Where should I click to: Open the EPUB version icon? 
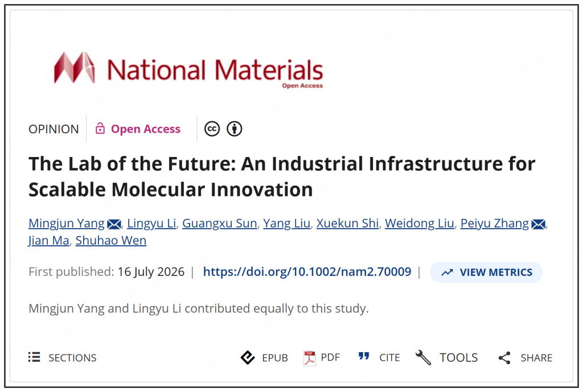coord(248,357)
